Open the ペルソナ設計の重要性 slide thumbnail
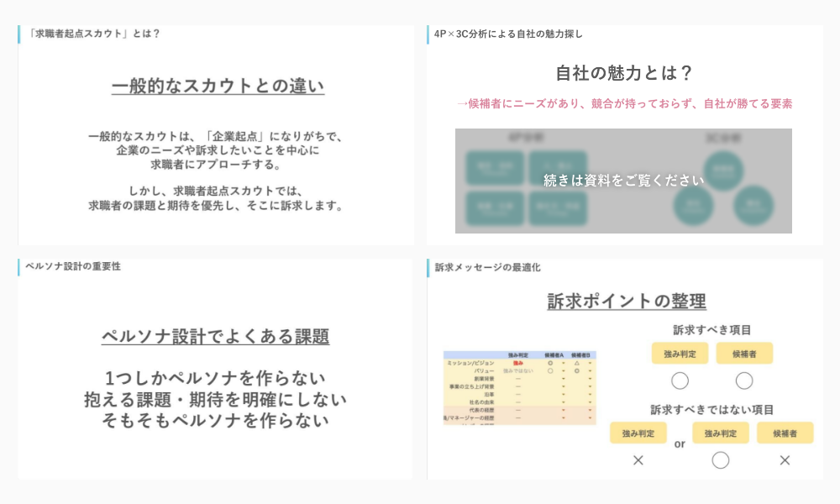This screenshot has width=840, height=504. pos(215,369)
